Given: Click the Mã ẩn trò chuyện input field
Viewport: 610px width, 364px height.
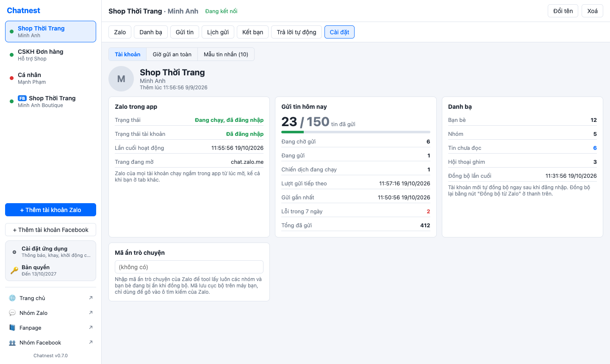Looking at the screenshot, I should coord(189,267).
